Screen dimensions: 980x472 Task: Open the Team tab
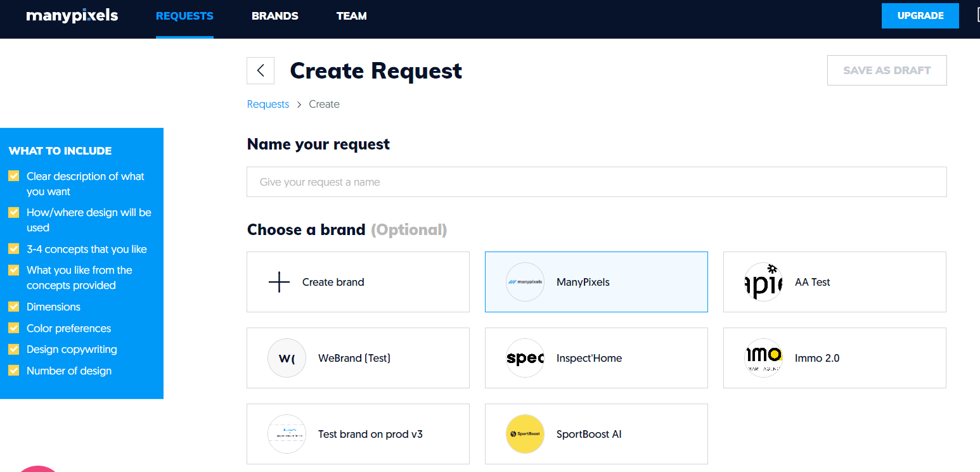[x=352, y=16]
